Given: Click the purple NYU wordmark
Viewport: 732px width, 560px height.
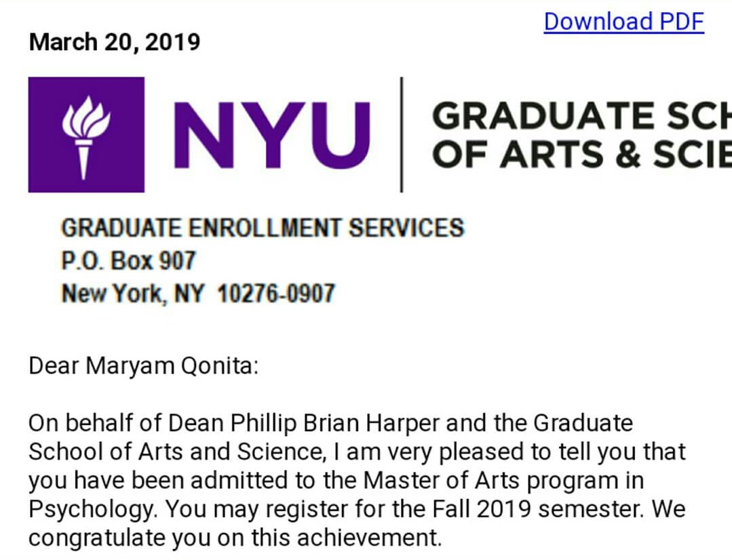Looking at the screenshot, I should coord(272,135).
